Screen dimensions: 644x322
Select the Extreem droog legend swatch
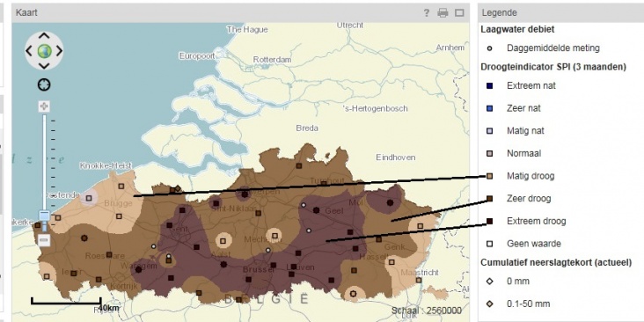tap(489, 222)
